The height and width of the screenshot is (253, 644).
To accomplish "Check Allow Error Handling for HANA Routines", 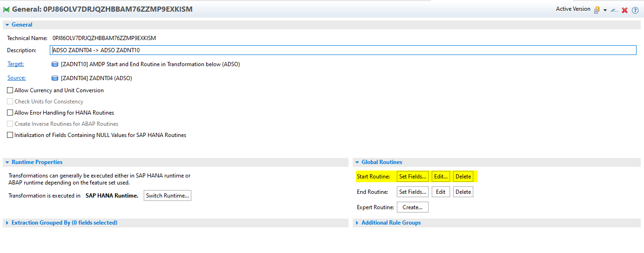I will click(10, 113).
